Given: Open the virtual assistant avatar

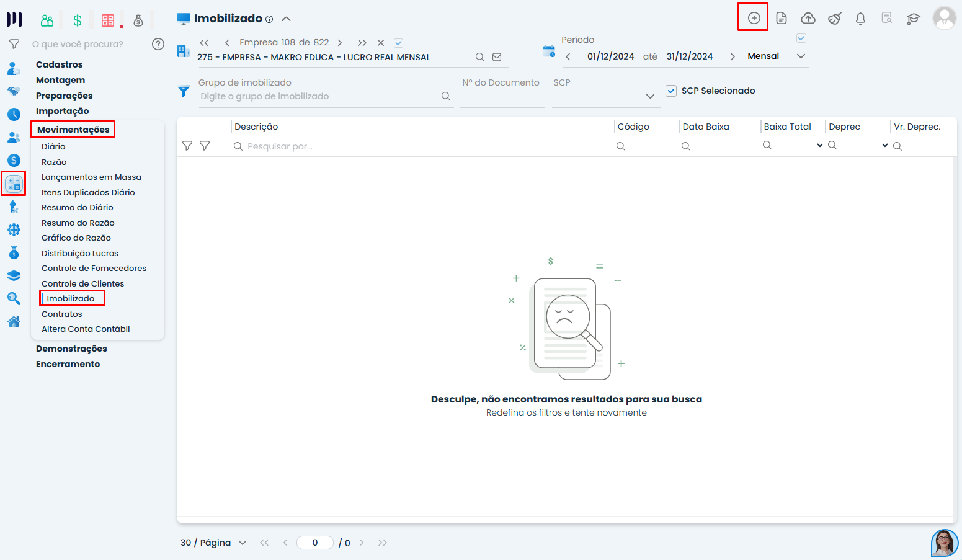Looking at the screenshot, I should [945, 543].
